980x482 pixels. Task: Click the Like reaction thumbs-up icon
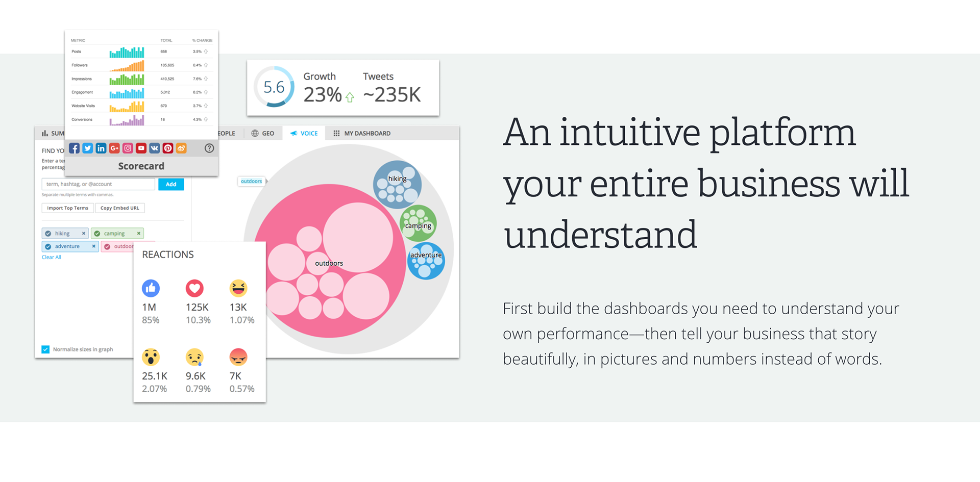151,288
